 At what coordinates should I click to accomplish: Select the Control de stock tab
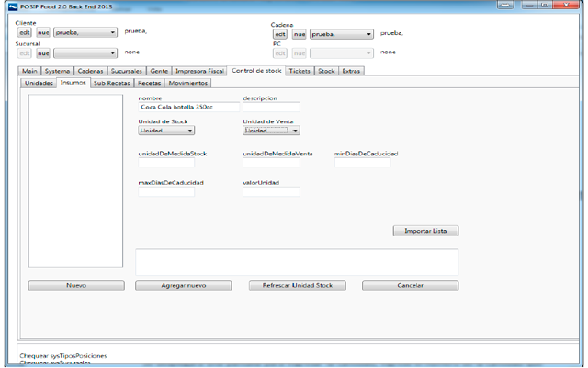[256, 71]
